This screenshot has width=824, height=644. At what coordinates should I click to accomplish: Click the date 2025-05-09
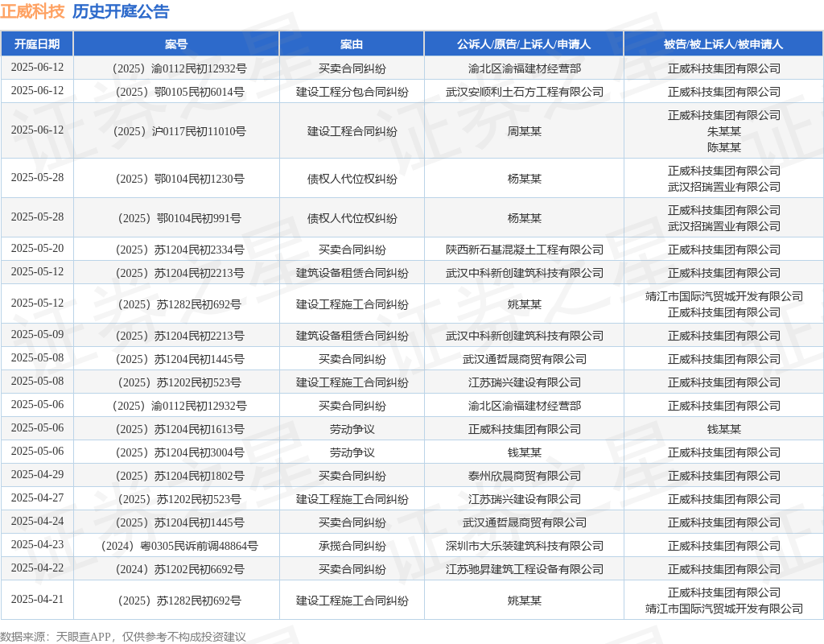point(37,334)
